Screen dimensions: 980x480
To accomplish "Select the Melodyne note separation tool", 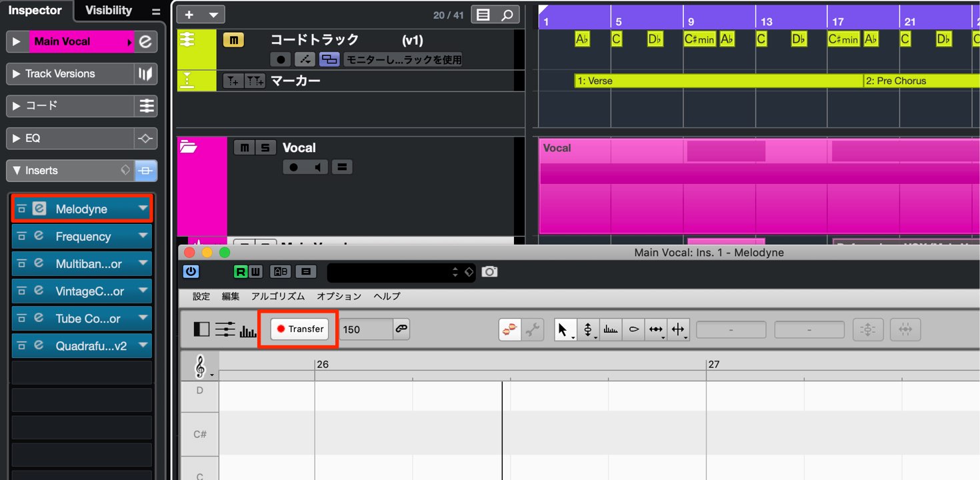I will tap(679, 329).
